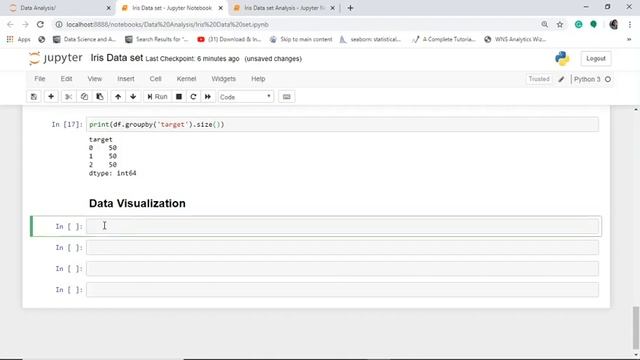Open the command palette keyboard icon
Viewport: 640px width, 360px height.
coord(287,97)
